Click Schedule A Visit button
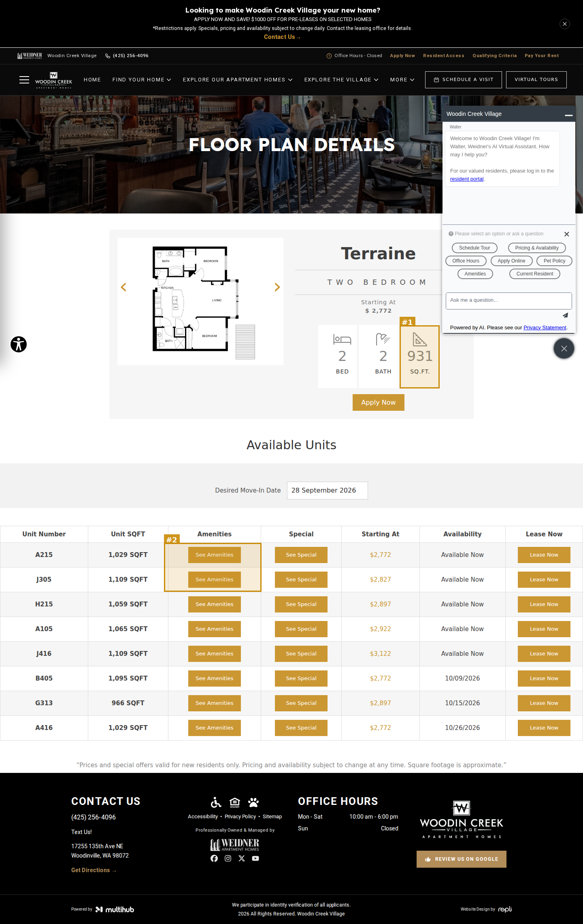This screenshot has width=583, height=924. [464, 80]
